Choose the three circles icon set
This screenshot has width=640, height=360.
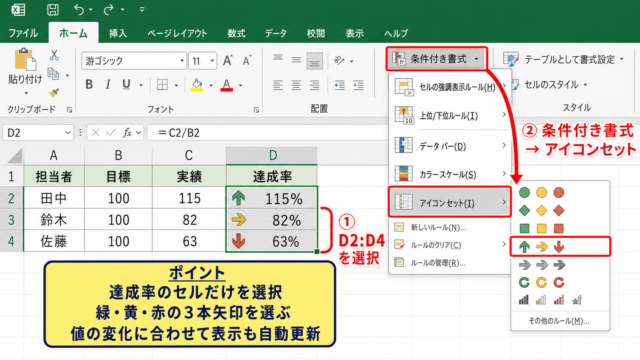(x=541, y=192)
